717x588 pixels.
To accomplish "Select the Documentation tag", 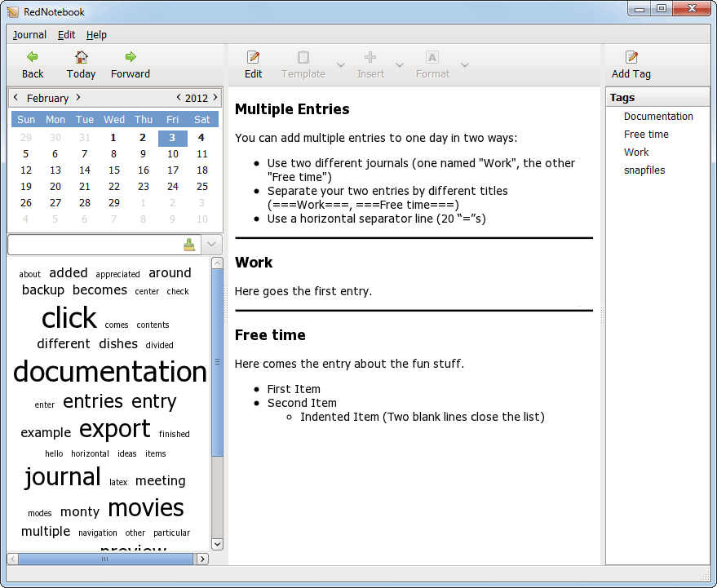I will 658,117.
